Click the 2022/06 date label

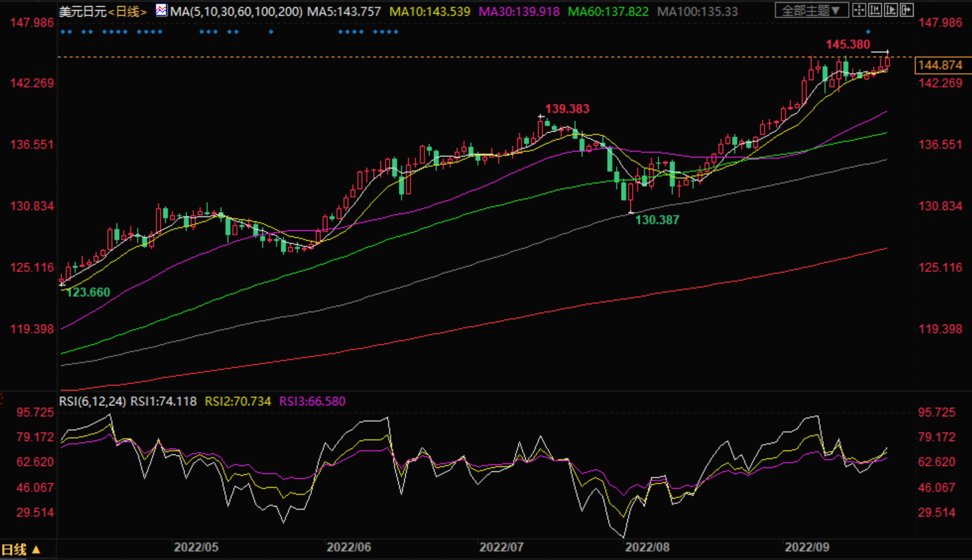click(349, 547)
